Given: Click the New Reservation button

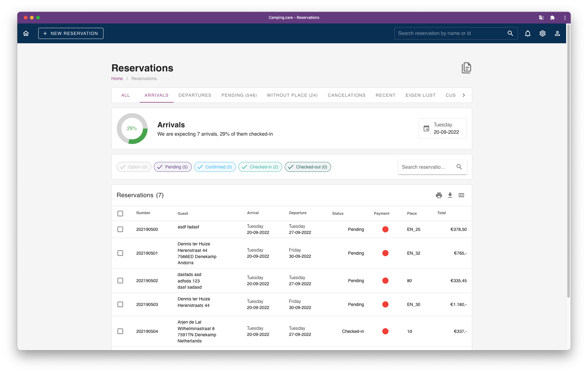Looking at the screenshot, I should pyautogui.click(x=71, y=33).
